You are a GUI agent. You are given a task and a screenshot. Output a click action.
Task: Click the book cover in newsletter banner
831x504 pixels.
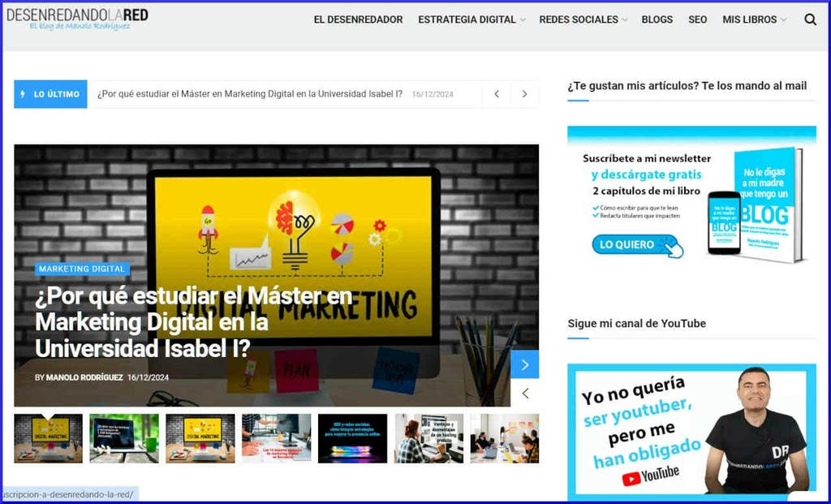(768, 205)
